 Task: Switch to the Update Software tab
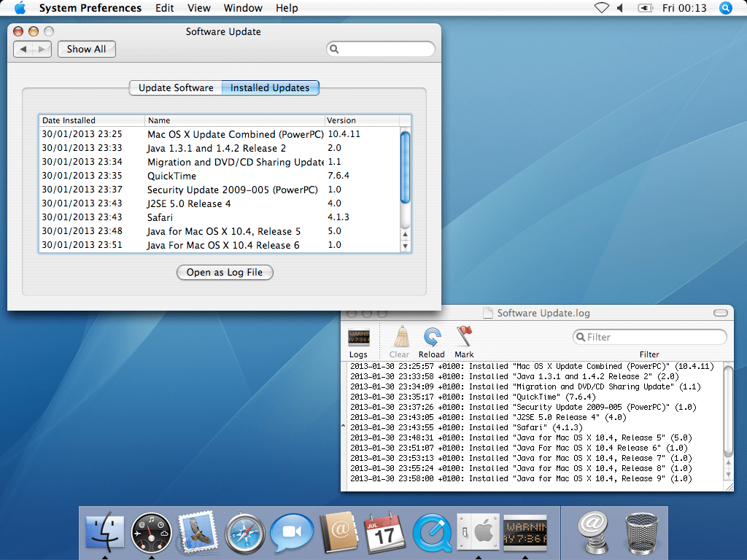[175, 87]
